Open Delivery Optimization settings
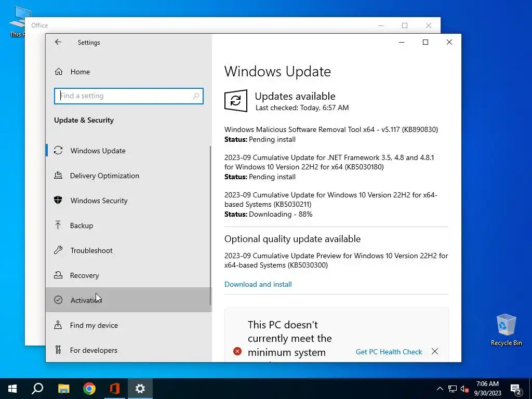This screenshot has width=532, height=399. click(128, 176)
